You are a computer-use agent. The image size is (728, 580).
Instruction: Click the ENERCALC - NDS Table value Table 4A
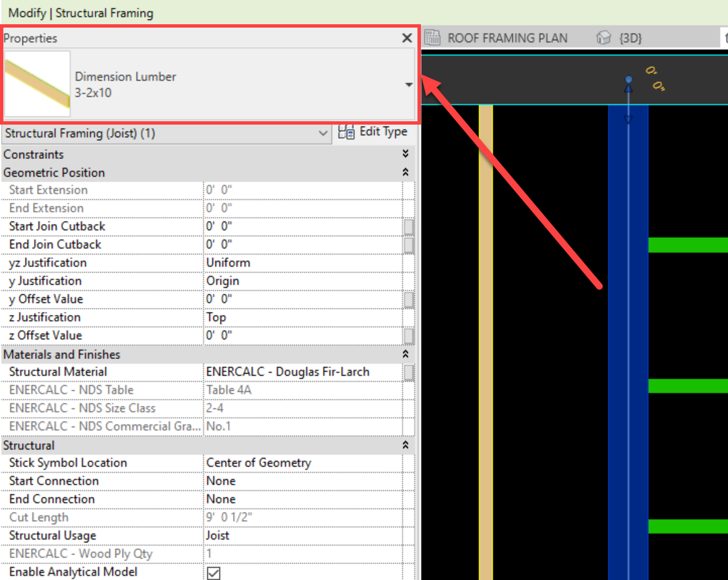pos(302,390)
